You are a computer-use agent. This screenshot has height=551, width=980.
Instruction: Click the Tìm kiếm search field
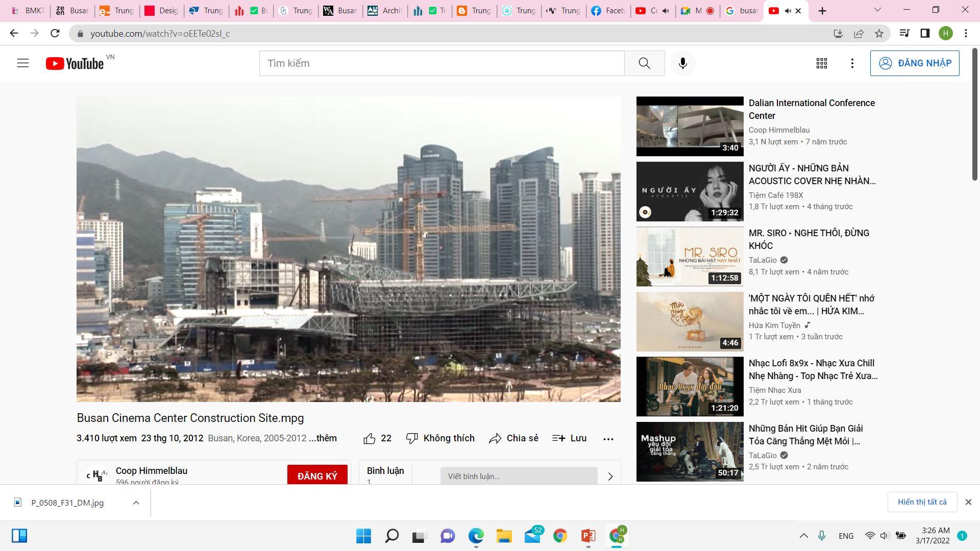coord(442,63)
